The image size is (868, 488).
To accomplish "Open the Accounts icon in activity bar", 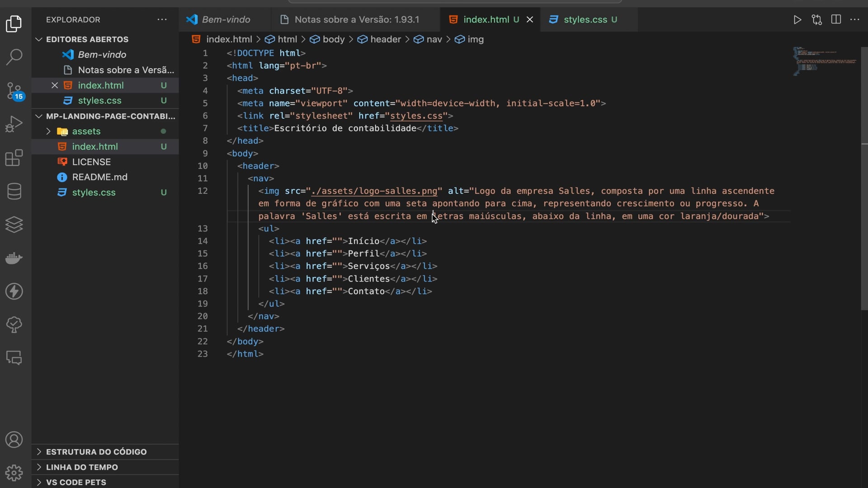I will tap(14, 440).
